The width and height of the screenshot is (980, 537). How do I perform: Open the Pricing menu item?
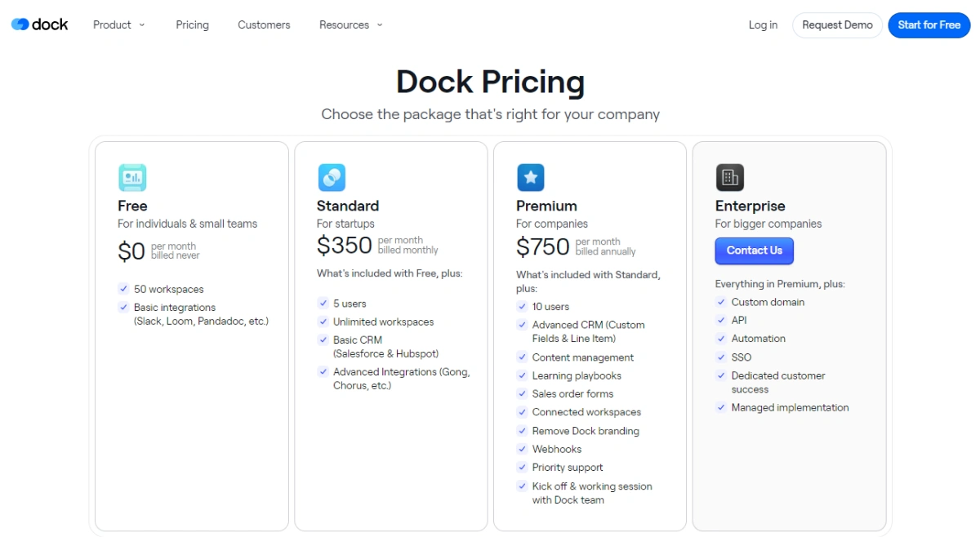tap(192, 25)
